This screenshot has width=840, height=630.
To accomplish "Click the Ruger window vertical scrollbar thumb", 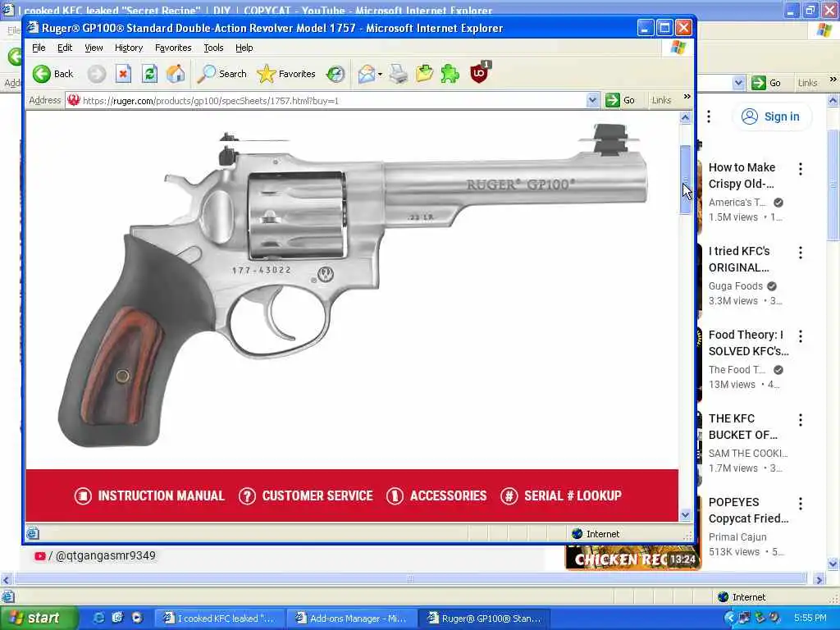I will [685, 180].
